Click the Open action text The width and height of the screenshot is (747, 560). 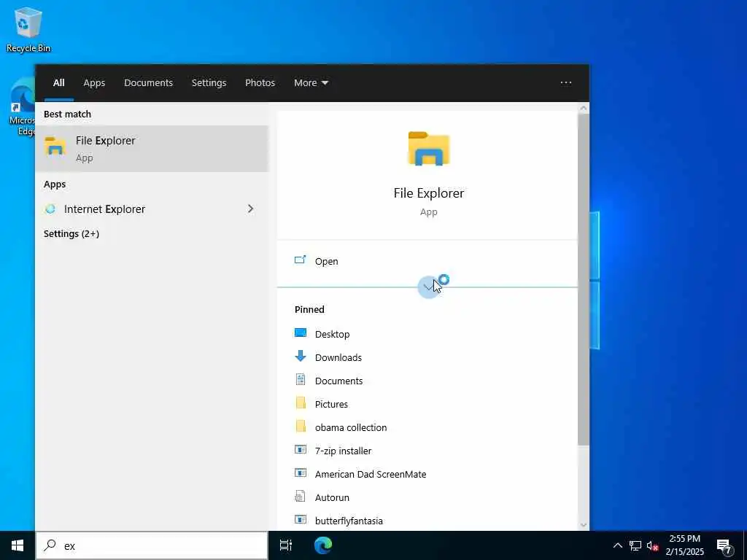326,261
